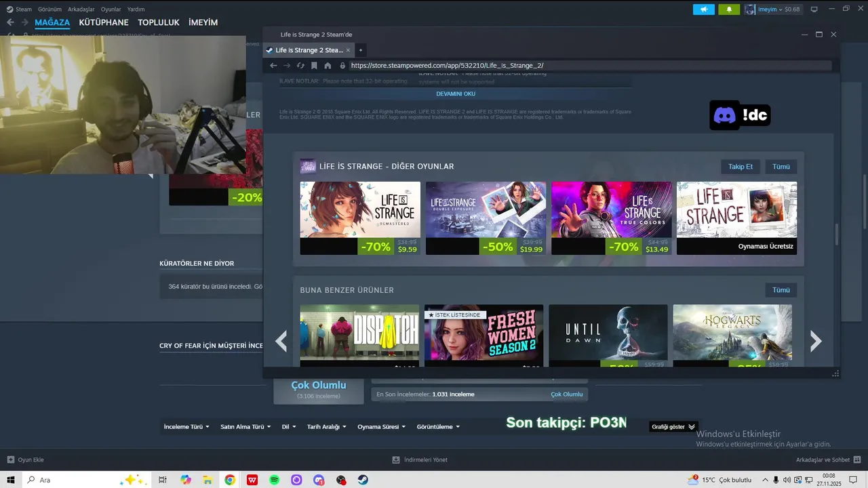Click Tümü in the Life is Strange franchise section
Screen dimensions: 868x488
tap(781, 167)
